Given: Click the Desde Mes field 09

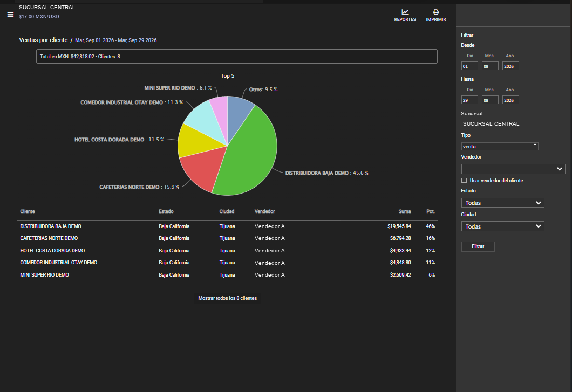Looking at the screenshot, I should coord(490,66).
